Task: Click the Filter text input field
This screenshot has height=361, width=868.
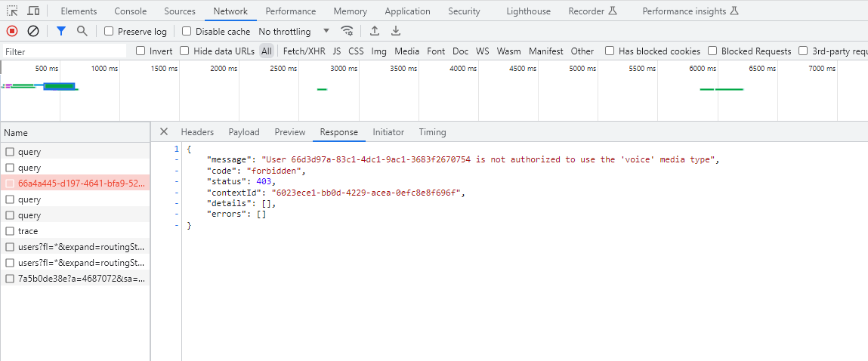Action: click(x=64, y=52)
